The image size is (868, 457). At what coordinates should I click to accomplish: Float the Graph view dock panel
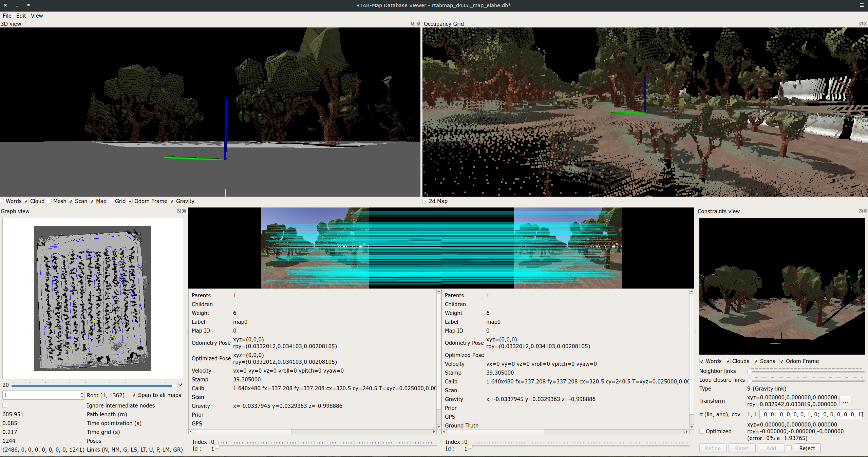point(179,211)
